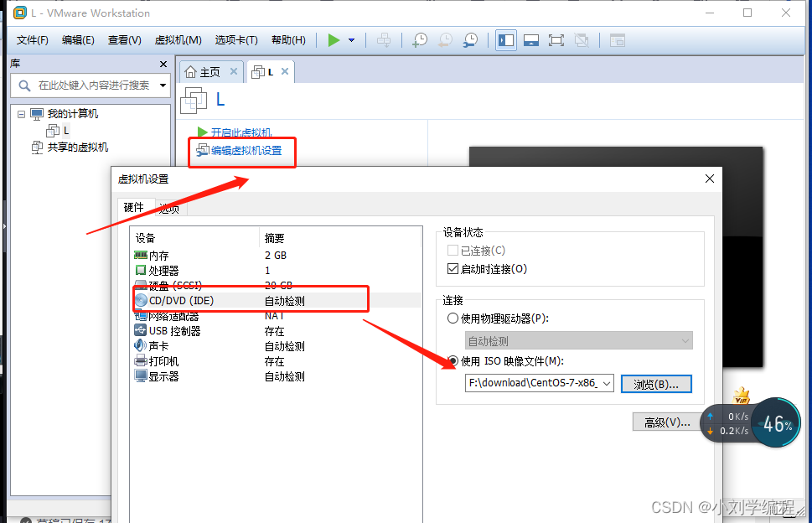
Task: Click the send Ctrl+Alt+Del toolbar icon
Action: (384, 40)
